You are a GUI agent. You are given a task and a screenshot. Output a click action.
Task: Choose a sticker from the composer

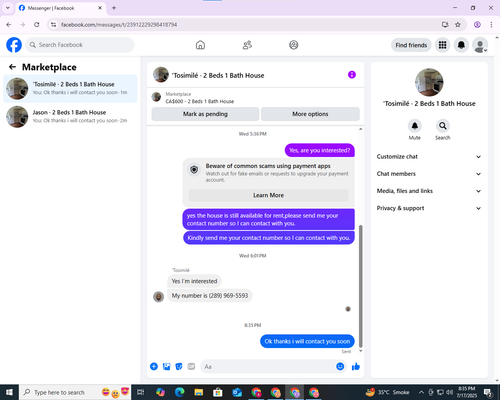coord(179,367)
